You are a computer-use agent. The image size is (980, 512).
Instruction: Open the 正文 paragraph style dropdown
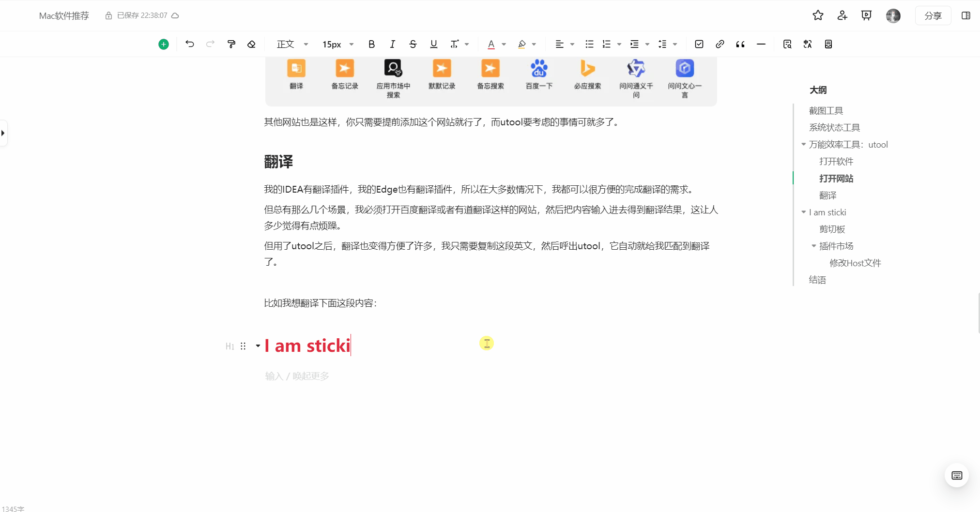pyautogui.click(x=291, y=44)
